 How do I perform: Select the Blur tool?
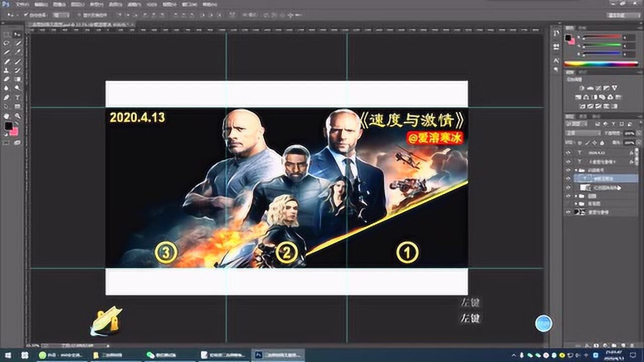click(x=7, y=88)
